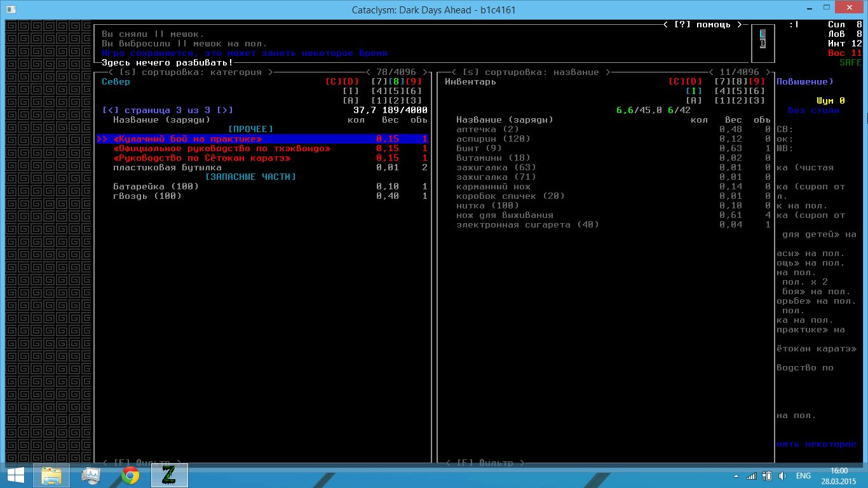Change right pane сортировка: название setting
This screenshot has width=868, height=488.
[x=531, y=72]
